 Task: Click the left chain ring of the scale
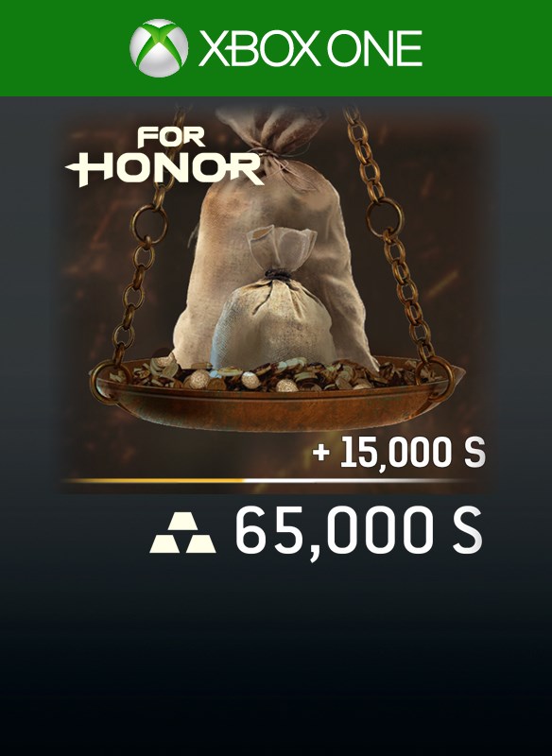coord(149,224)
